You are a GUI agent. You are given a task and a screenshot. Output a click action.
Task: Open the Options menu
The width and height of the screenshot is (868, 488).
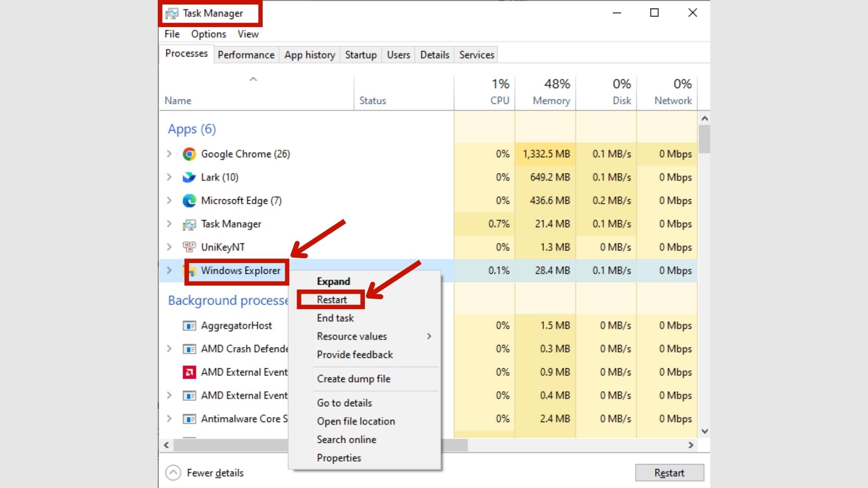(208, 34)
